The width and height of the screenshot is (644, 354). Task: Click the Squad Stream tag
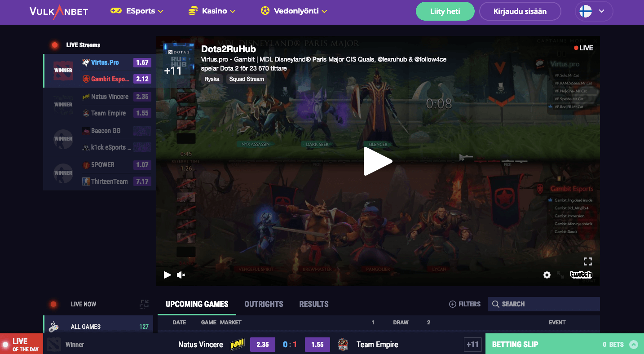click(247, 79)
